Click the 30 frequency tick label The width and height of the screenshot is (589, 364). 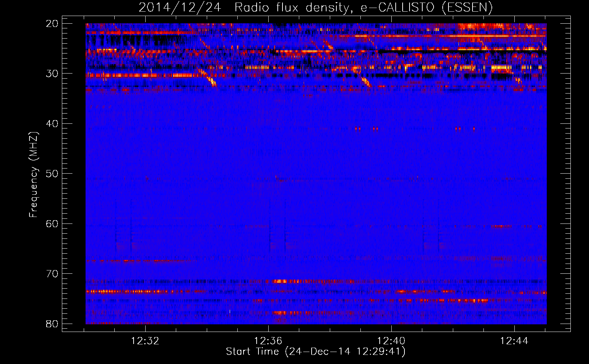click(x=52, y=74)
